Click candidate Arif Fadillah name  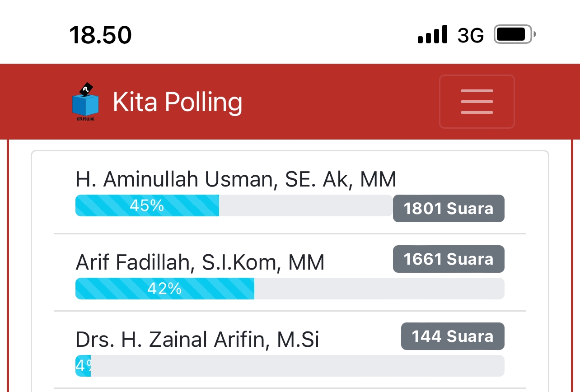click(x=200, y=262)
